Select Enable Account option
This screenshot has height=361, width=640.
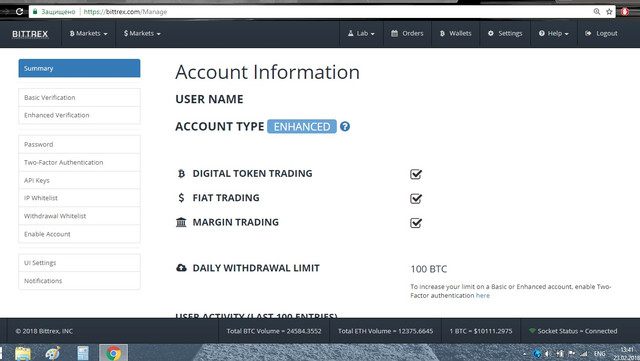(x=79, y=234)
